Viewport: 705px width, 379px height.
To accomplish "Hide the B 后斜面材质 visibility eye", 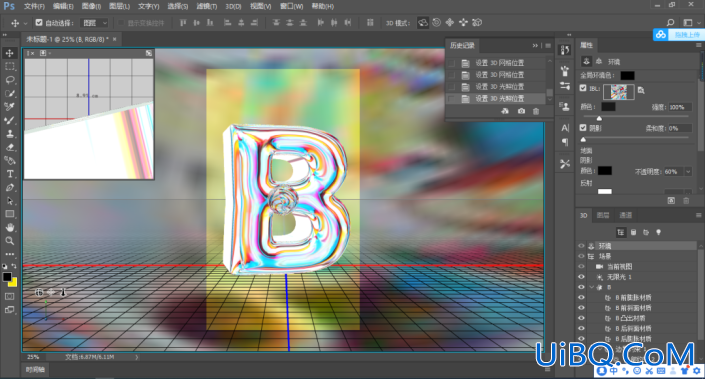I will (x=581, y=329).
